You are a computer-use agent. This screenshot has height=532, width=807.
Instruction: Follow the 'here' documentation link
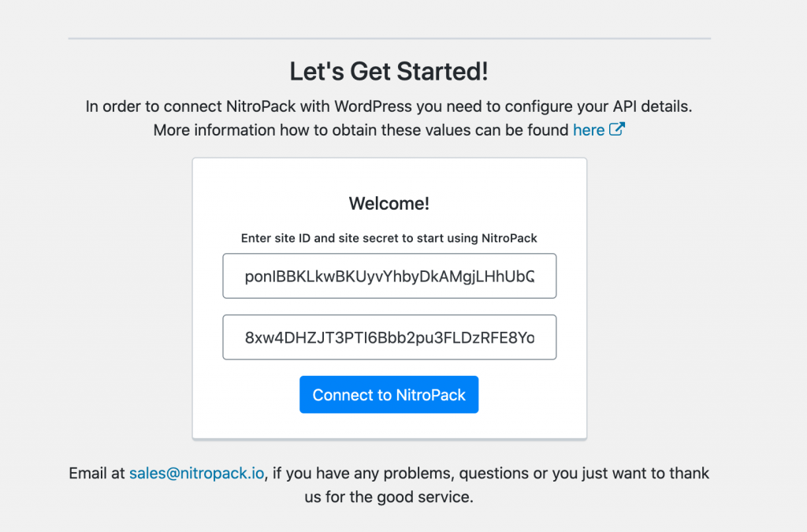pos(589,130)
